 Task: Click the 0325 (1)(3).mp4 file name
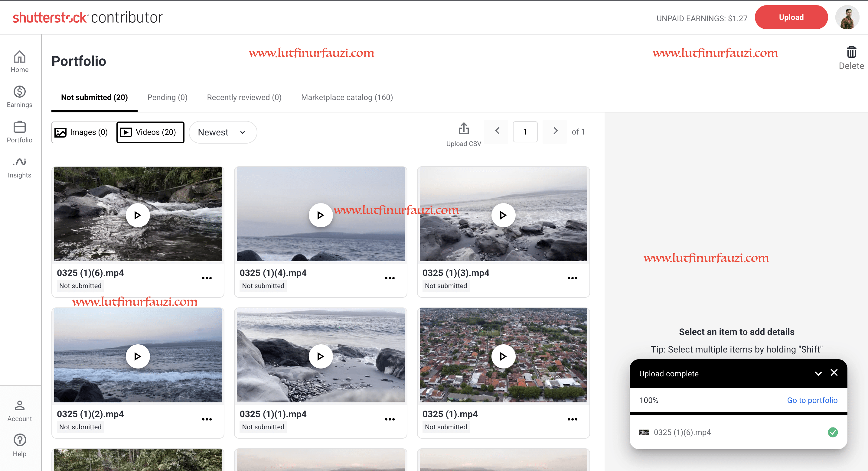(455, 273)
